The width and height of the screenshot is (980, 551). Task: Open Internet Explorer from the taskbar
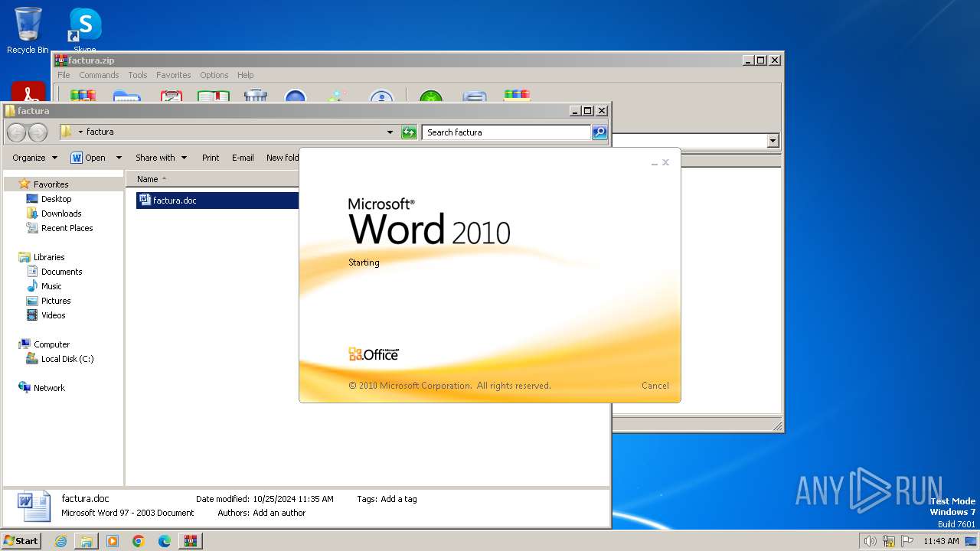60,541
